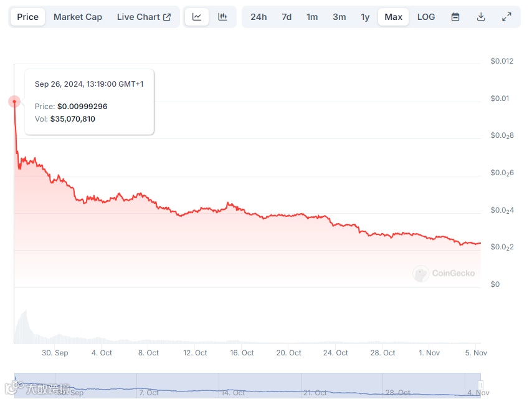Select the Market Cap tab

tap(78, 17)
